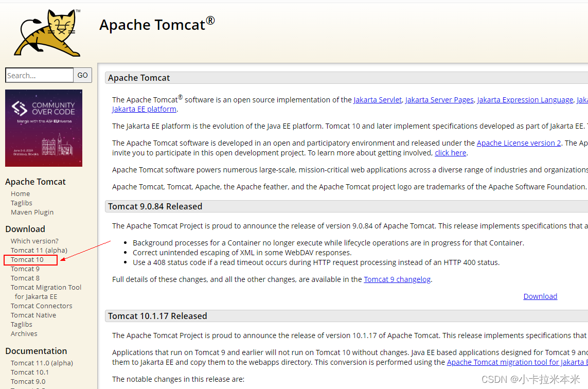Click inside the Search field

click(x=39, y=75)
